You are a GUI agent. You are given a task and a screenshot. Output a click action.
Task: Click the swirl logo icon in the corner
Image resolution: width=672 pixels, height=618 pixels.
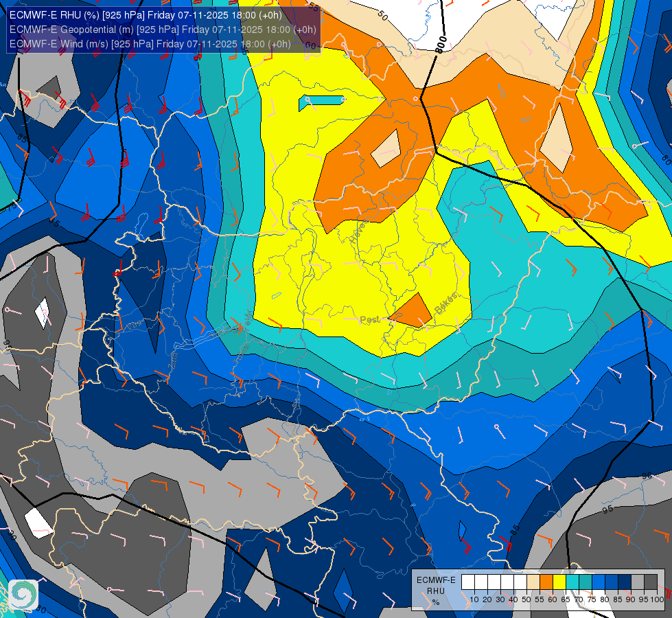coord(23,595)
